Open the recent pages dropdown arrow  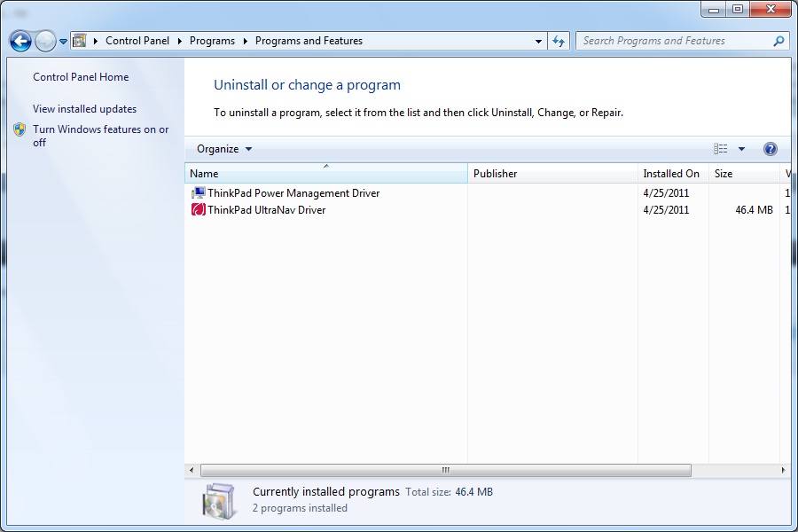(x=63, y=42)
